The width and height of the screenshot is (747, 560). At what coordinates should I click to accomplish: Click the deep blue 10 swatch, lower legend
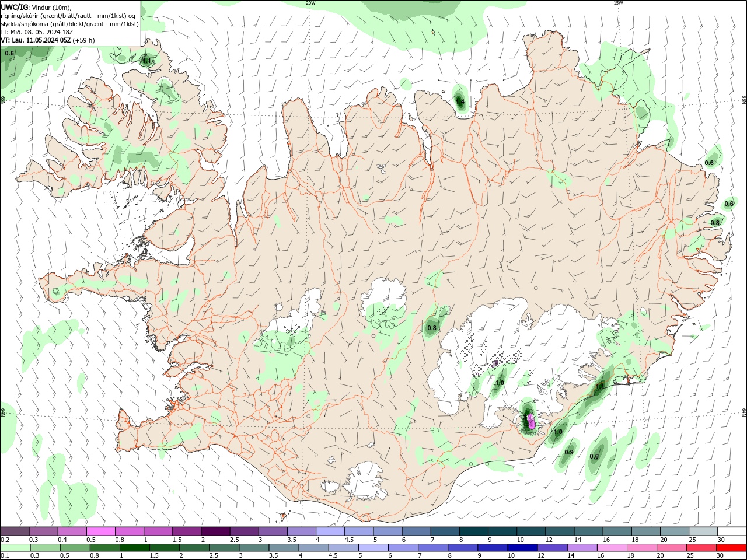(522, 548)
